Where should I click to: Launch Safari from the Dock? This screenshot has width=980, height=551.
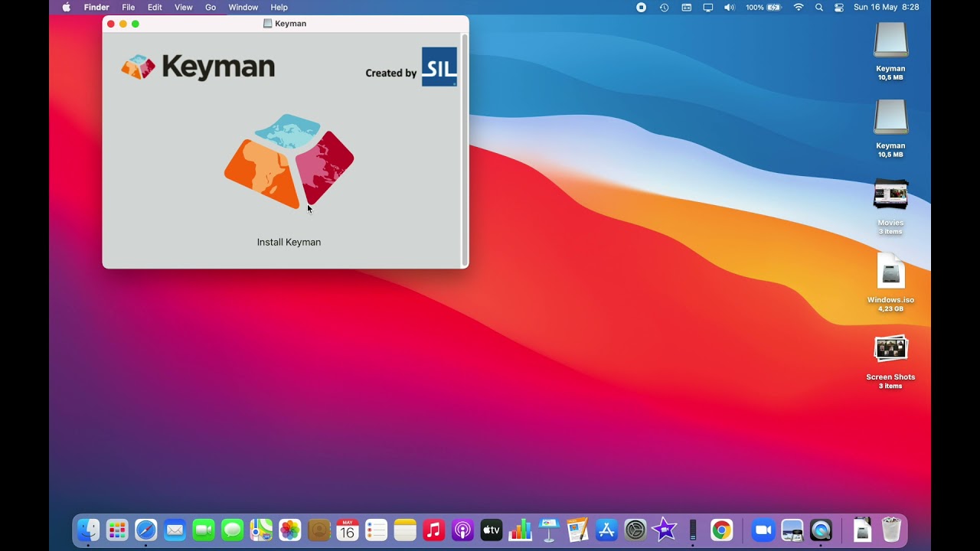point(146,530)
